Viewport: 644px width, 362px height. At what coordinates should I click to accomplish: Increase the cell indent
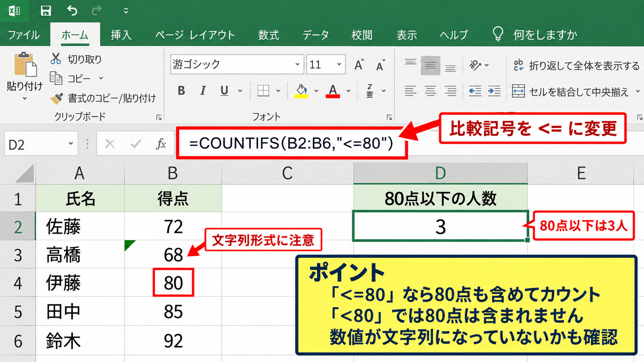click(494, 91)
